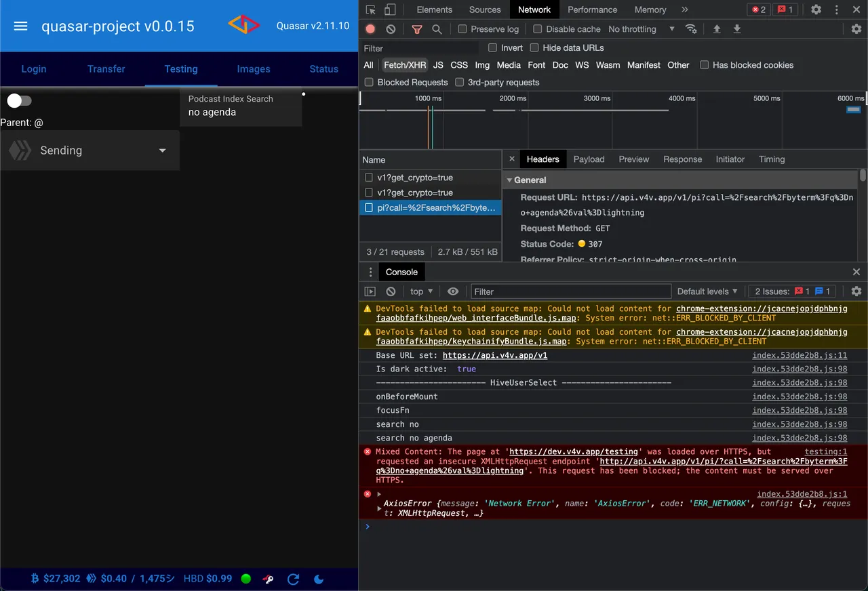Image resolution: width=868 pixels, height=591 pixels.
Task: Open the Default levels dropdown
Action: (x=707, y=291)
